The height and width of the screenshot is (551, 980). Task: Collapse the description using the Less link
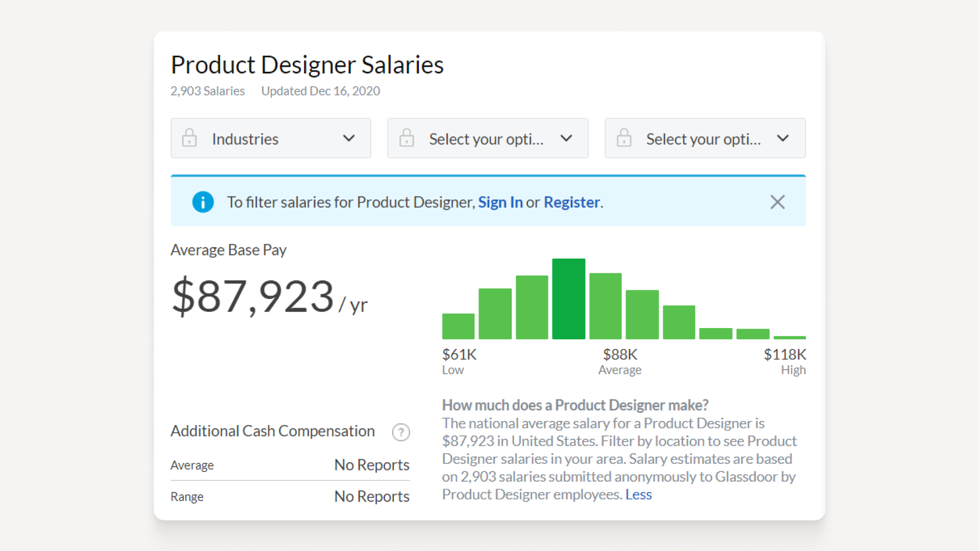pos(638,494)
